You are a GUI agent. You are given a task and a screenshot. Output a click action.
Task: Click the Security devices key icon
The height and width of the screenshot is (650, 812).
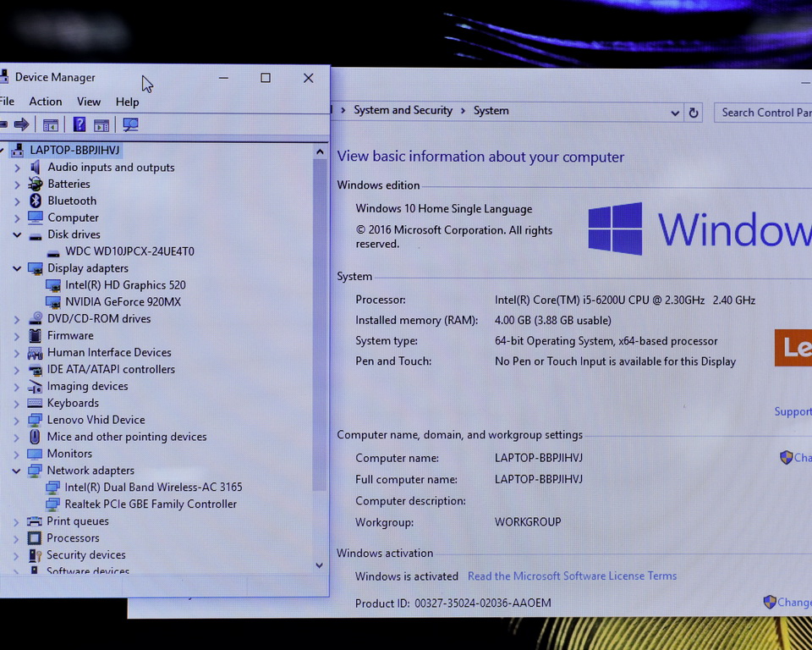pyautogui.click(x=35, y=555)
